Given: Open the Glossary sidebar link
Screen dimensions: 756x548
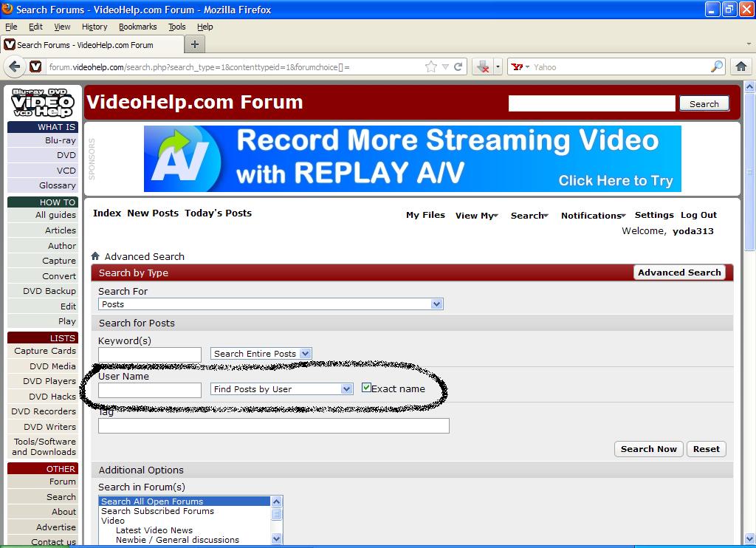Looking at the screenshot, I should pos(58,185).
